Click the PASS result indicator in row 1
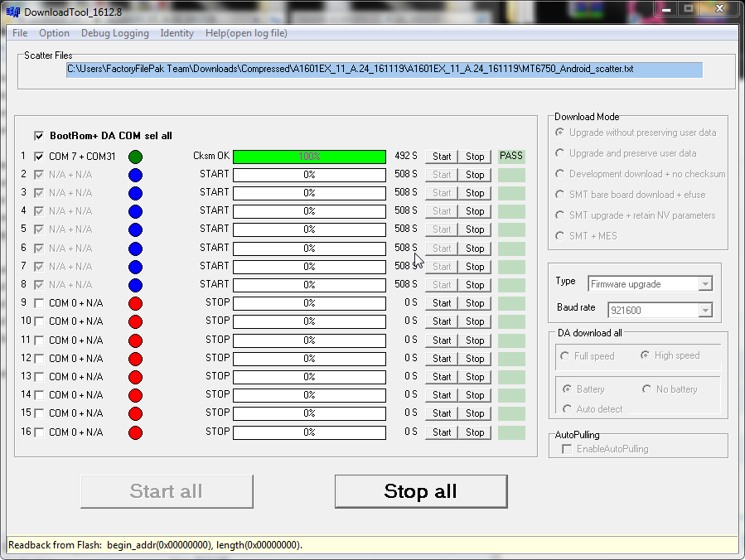The image size is (745, 560). point(511,157)
